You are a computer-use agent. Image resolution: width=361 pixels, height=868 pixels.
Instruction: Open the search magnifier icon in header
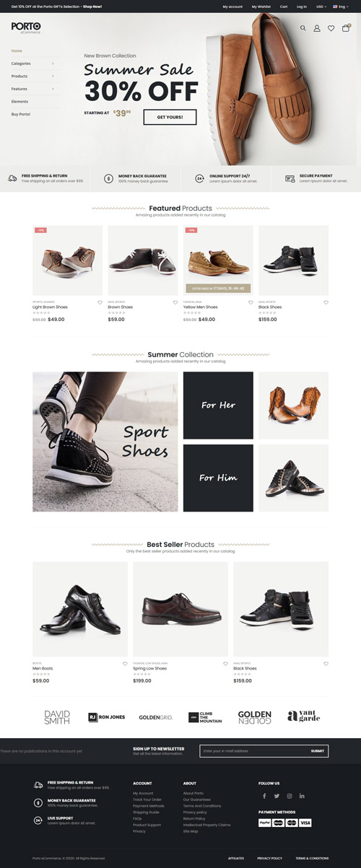(x=303, y=28)
